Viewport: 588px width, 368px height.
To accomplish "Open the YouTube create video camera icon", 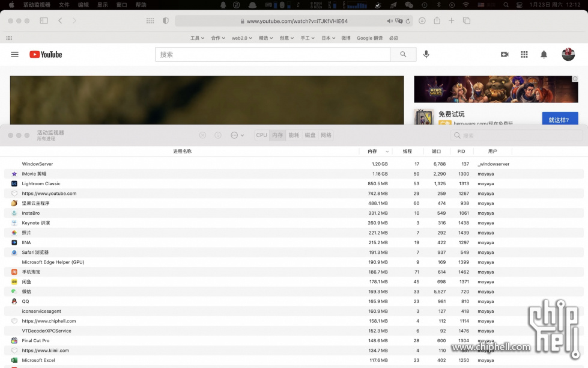I will tap(505, 55).
